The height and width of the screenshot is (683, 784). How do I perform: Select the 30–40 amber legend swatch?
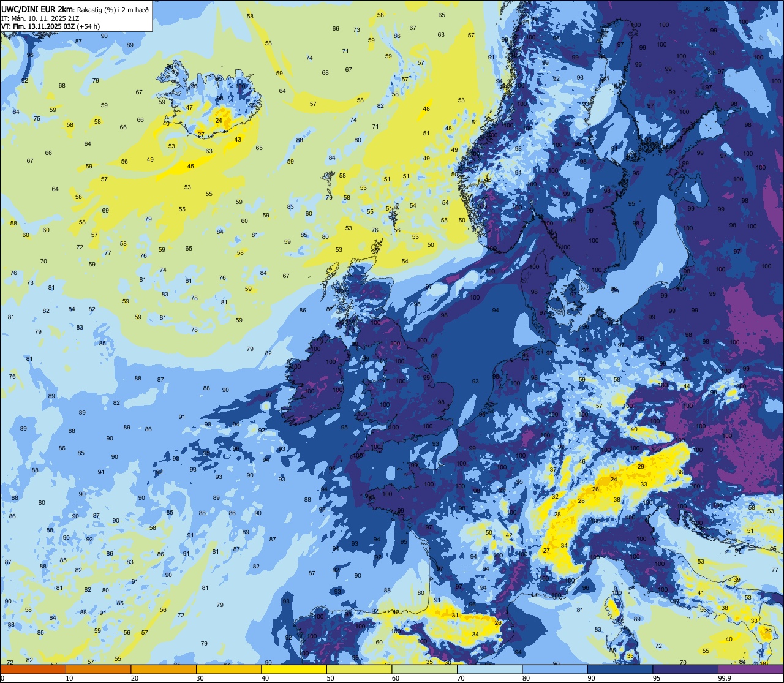pos(228,669)
